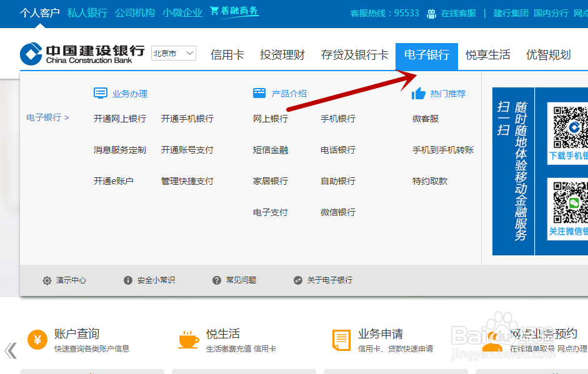This screenshot has height=374, width=588.
Task: Click the 开通手机银行 link
Action: tap(187, 119)
